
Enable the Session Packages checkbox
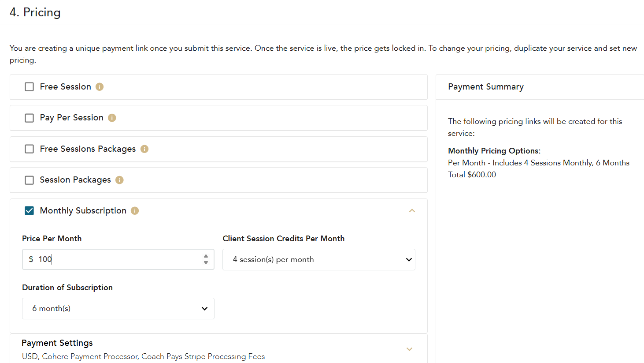(30, 180)
